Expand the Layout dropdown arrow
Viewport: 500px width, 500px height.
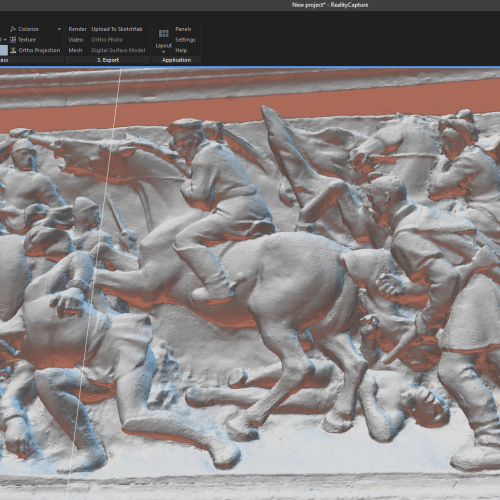pos(163,52)
